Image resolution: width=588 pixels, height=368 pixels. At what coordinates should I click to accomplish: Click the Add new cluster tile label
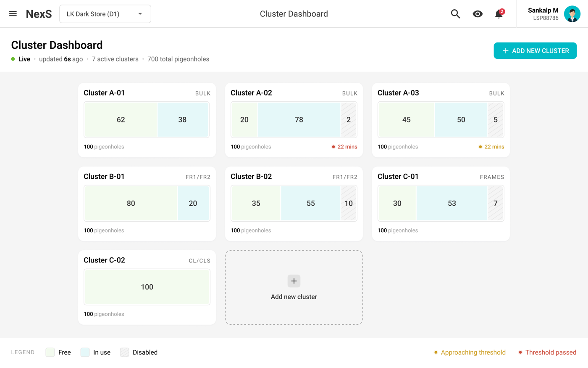[x=294, y=297]
